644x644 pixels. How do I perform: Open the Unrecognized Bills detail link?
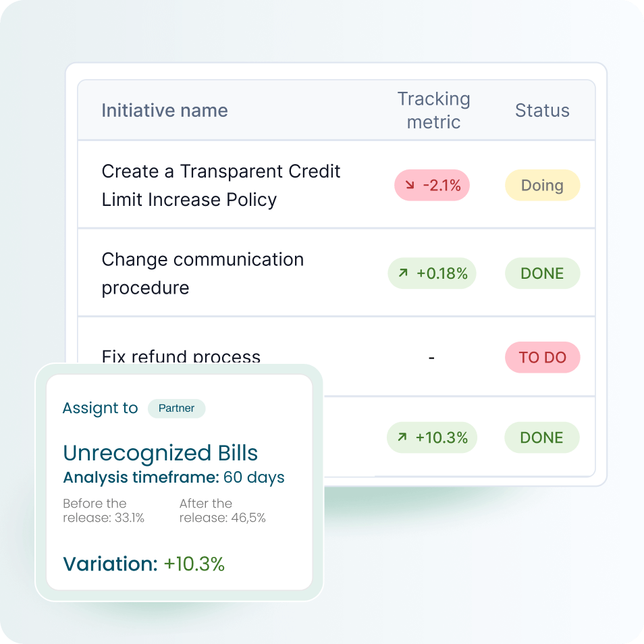click(159, 453)
